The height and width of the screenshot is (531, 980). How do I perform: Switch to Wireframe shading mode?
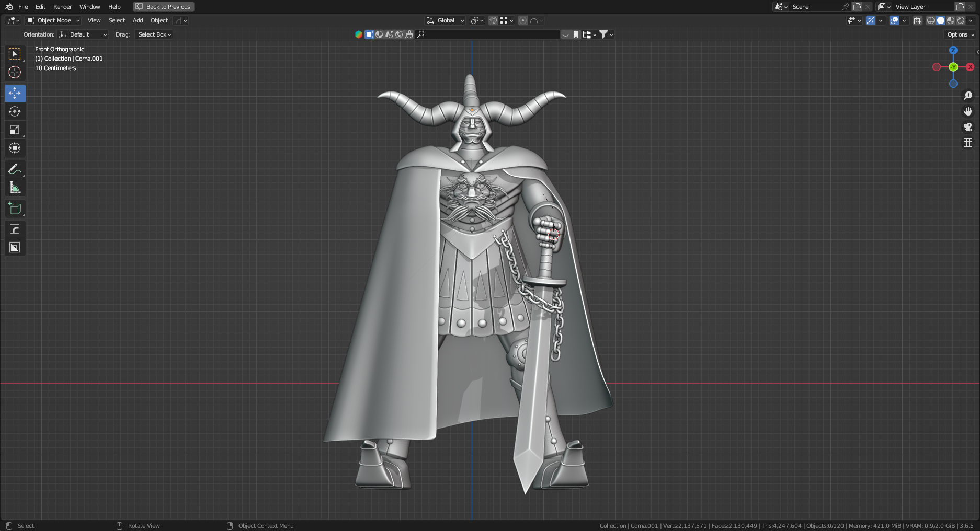click(931, 20)
